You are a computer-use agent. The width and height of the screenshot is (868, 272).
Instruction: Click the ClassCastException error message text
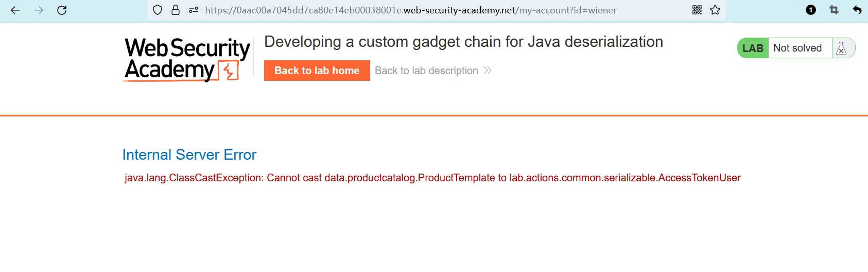pos(432,178)
